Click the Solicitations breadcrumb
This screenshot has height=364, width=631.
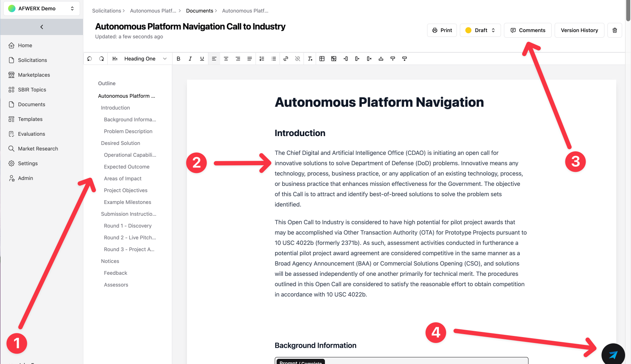coord(107,11)
